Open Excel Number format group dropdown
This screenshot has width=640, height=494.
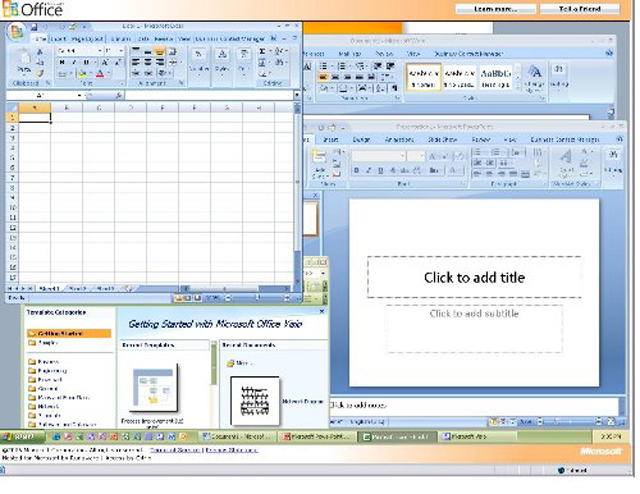(199, 61)
